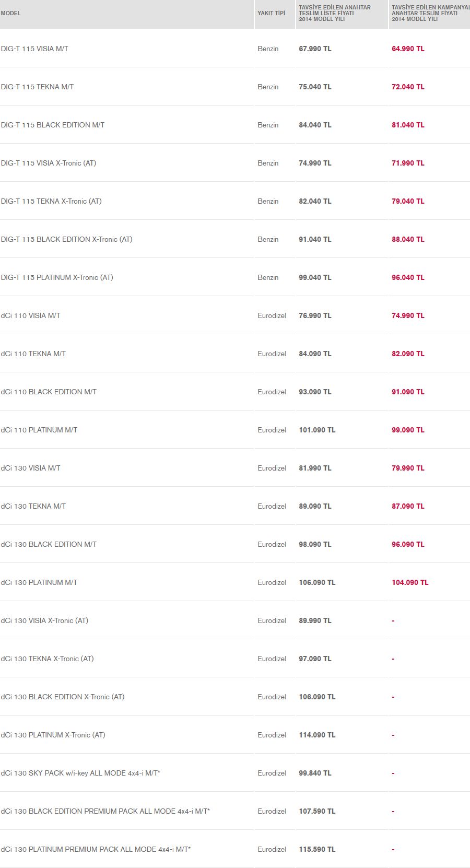The width and height of the screenshot is (470, 868).
Task: Click the 91.090 TL campaign price
Action: 408,392
